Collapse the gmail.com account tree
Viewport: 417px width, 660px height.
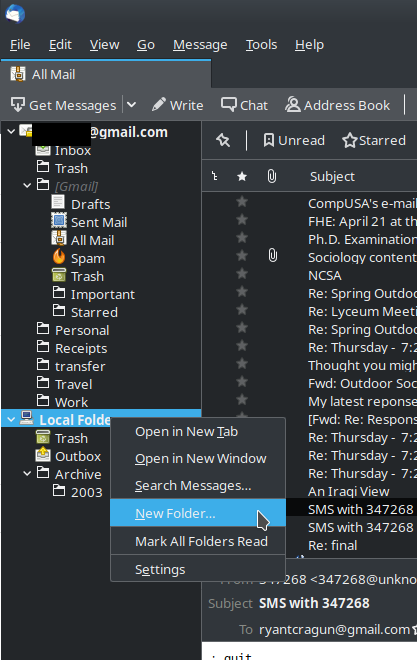click(x=11, y=132)
